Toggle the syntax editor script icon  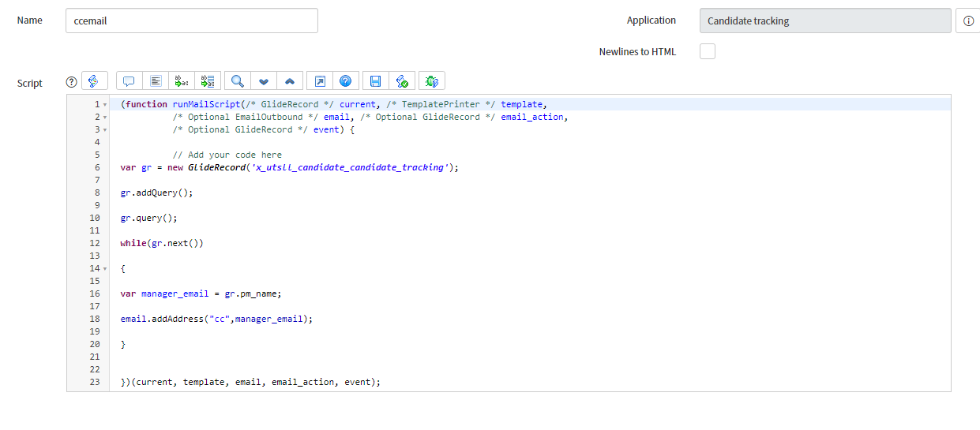pos(94,80)
